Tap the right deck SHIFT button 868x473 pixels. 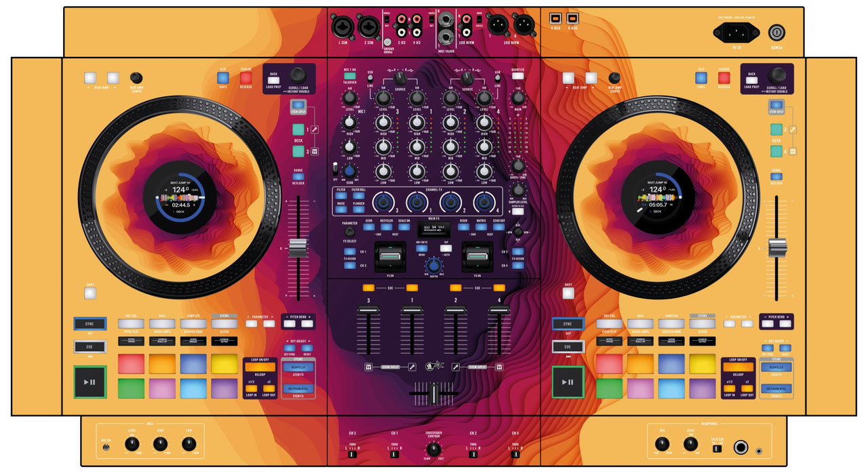click(568, 293)
